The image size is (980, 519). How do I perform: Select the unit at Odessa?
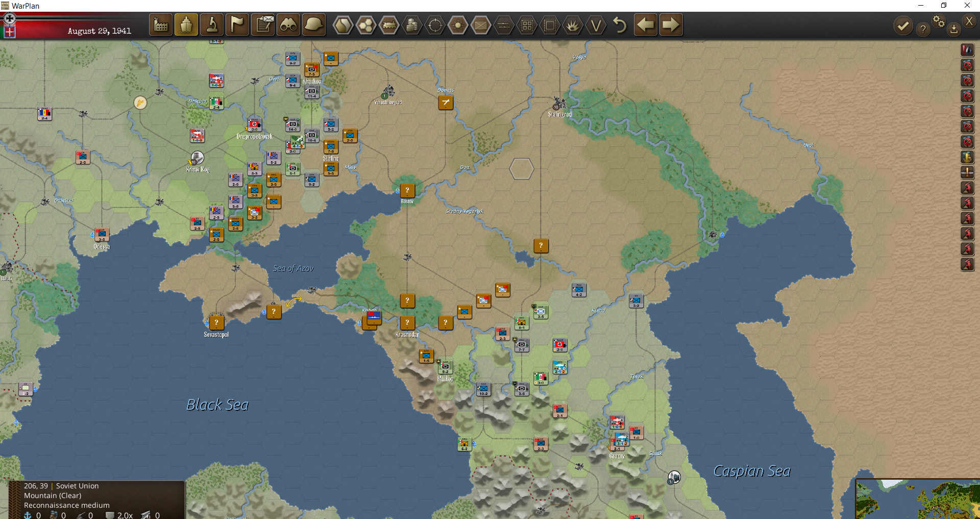tap(102, 234)
